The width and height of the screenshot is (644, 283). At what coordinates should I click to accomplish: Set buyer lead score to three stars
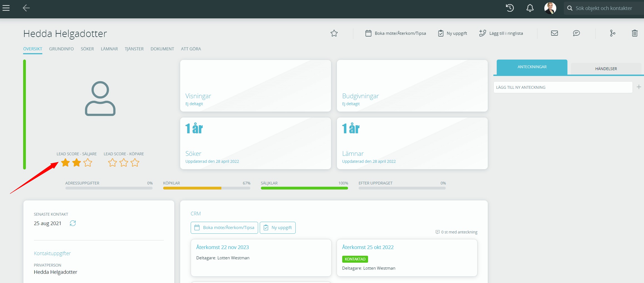pos(135,163)
